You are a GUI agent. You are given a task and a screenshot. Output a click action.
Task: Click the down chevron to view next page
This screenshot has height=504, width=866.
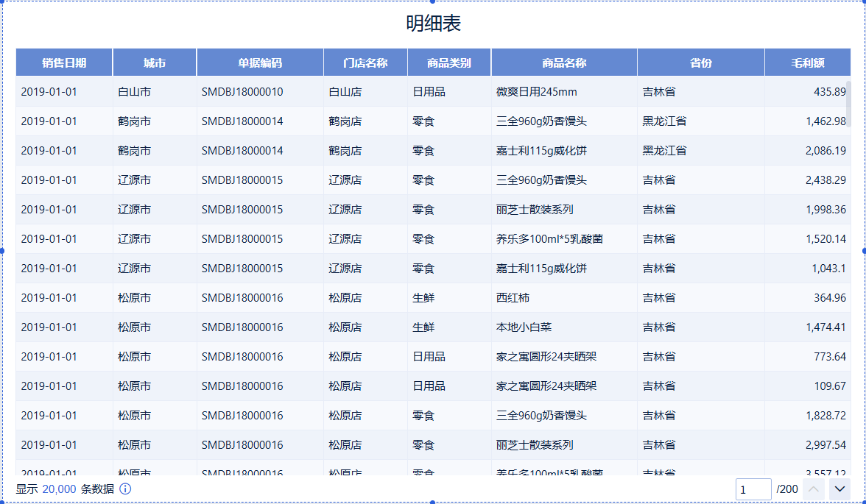(x=839, y=489)
